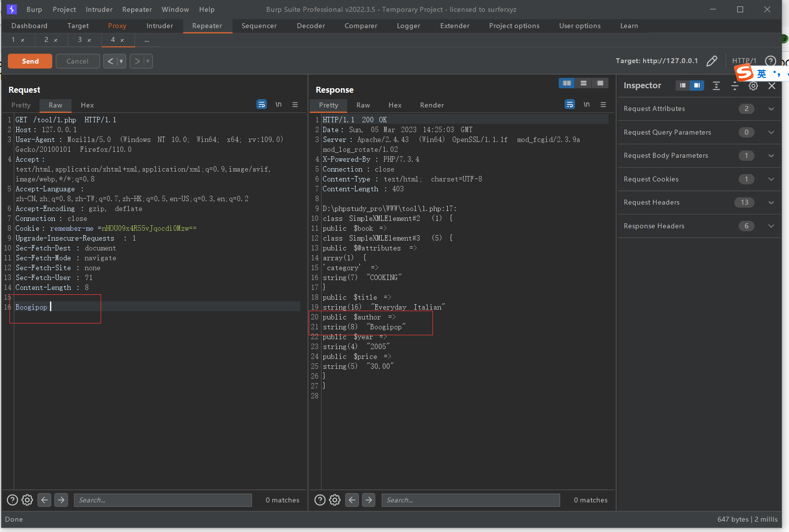Set side-by-side request/response layout
Viewport: 789px width, 532px height.
pyautogui.click(x=567, y=83)
